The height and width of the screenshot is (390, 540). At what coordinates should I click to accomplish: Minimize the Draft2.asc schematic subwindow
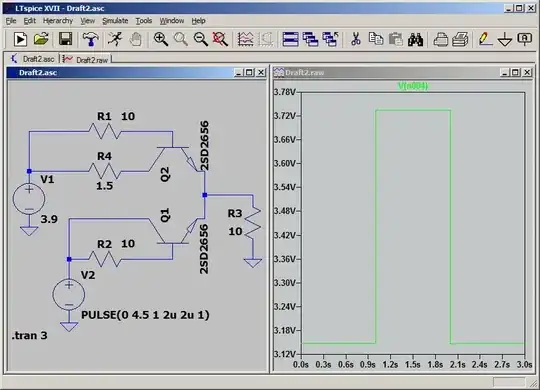tap(238, 73)
